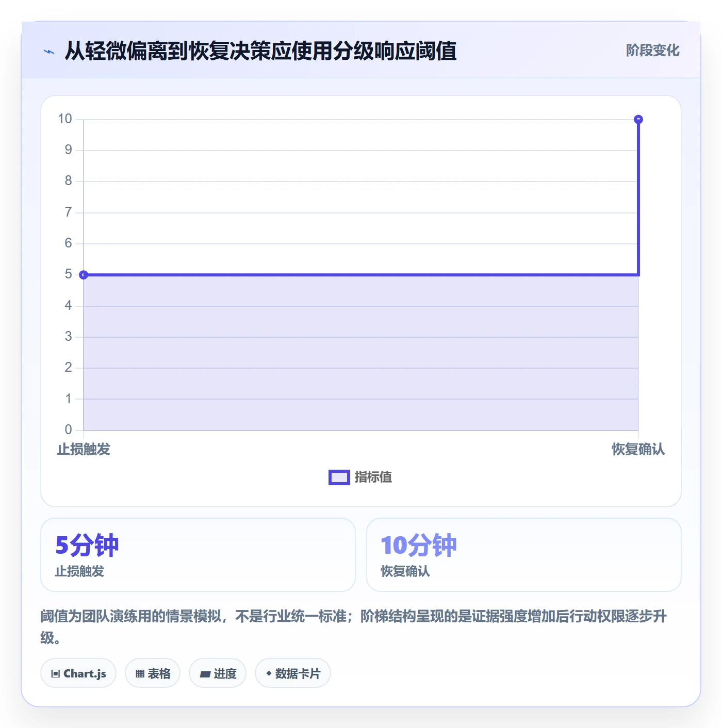Click the square icon in Chart.js tag
The width and height of the screenshot is (722, 728).
pyautogui.click(x=56, y=674)
